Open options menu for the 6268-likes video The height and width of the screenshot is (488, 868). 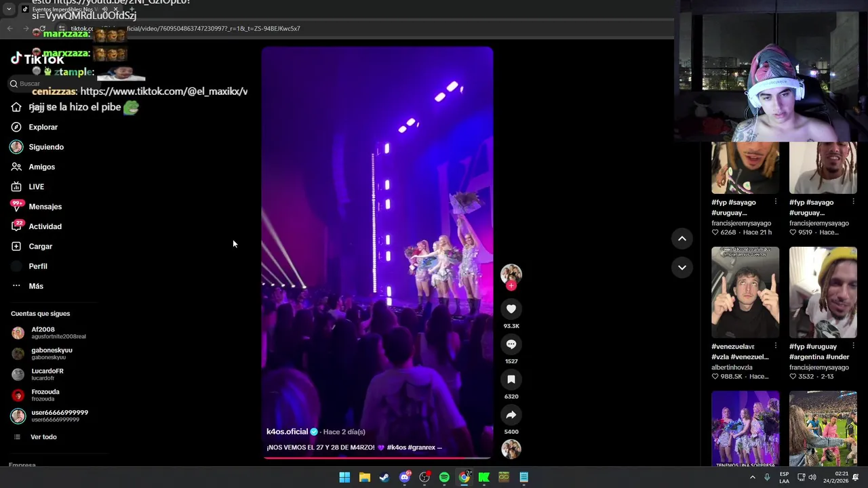tap(776, 202)
